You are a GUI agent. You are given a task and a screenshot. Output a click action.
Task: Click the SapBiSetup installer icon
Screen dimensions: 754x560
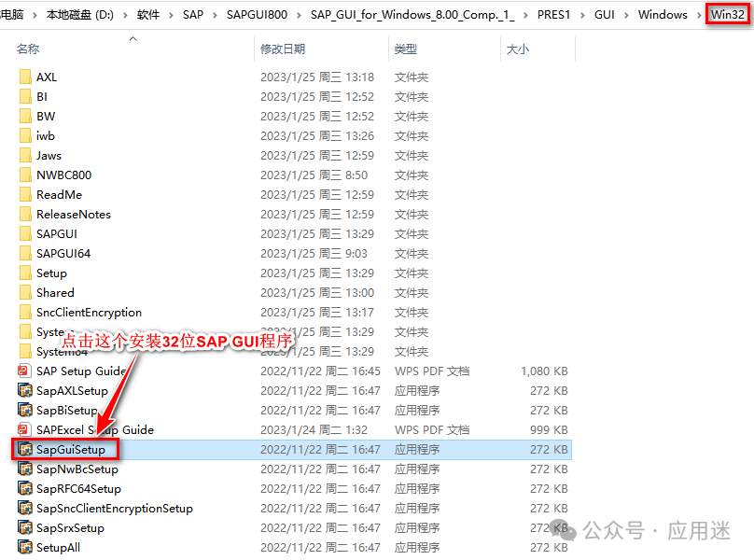pos(24,411)
